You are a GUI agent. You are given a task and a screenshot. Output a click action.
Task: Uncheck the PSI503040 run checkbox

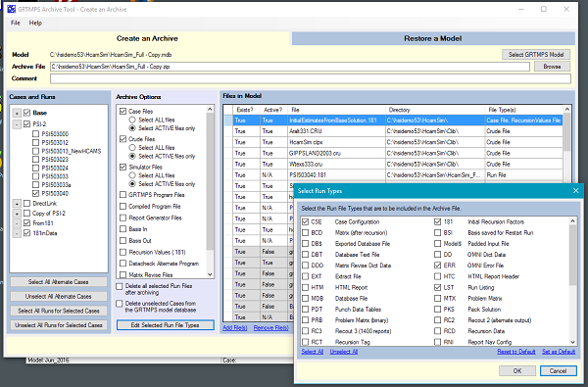[35, 194]
